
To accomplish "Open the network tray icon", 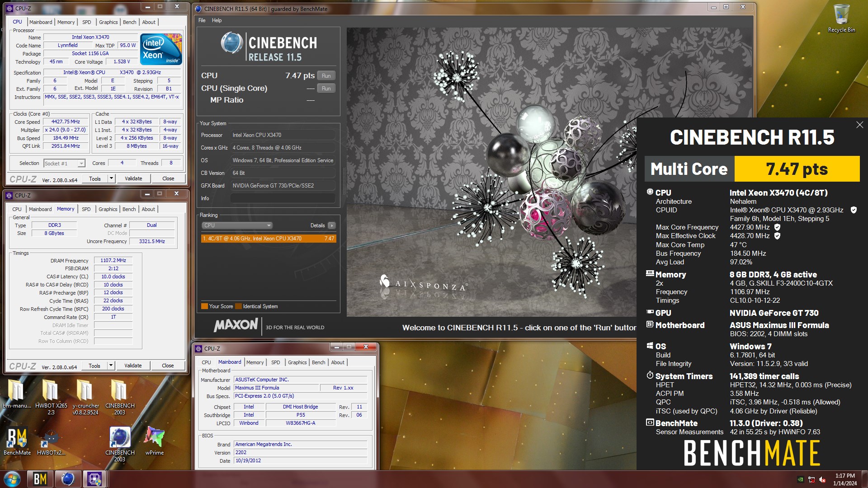I will (811, 479).
